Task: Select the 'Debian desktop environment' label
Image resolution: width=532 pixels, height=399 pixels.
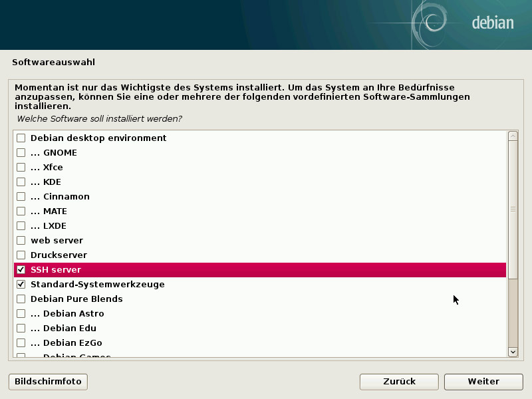Action: pyautogui.click(x=98, y=138)
